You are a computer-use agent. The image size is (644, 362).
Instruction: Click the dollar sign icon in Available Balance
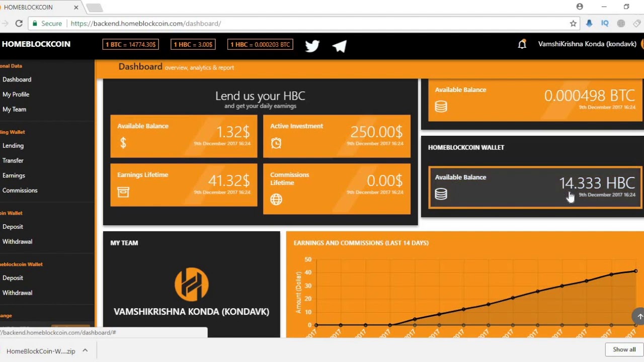123,143
